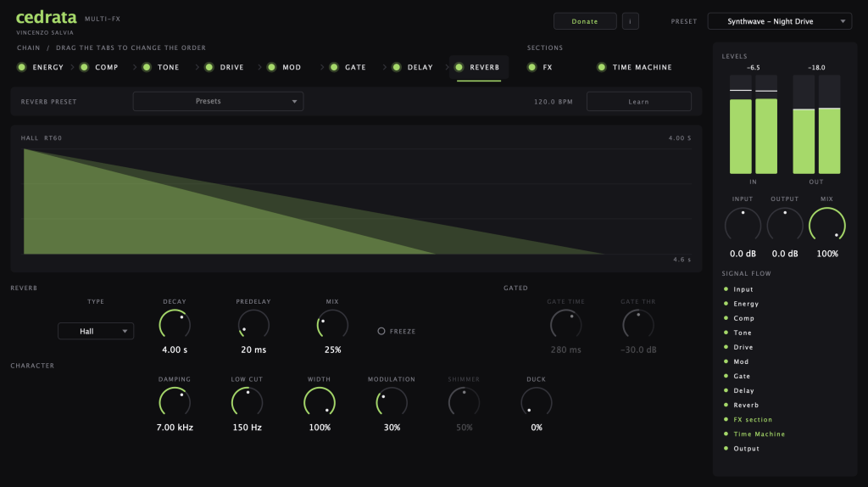The width and height of the screenshot is (868, 487).
Task: Click the master MIX knob
Action: click(x=827, y=226)
